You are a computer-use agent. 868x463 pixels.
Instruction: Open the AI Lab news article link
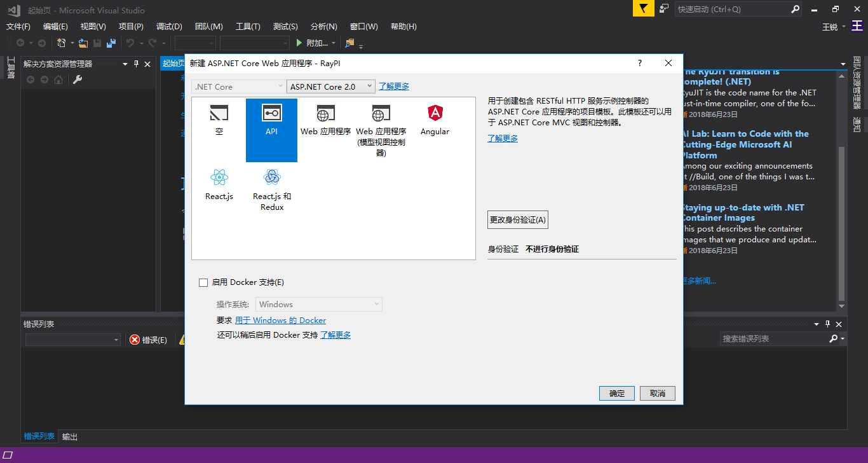745,144
